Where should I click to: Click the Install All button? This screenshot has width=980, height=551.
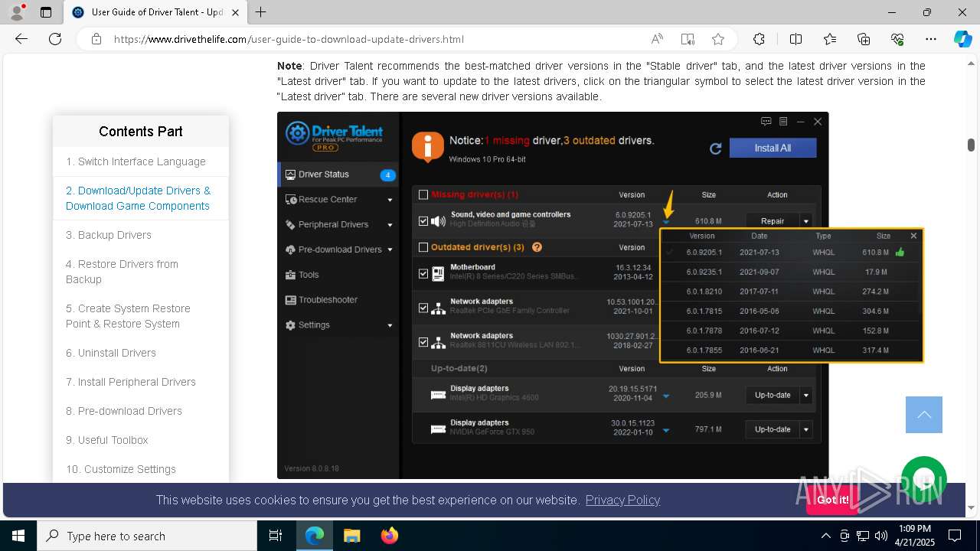[x=773, y=148]
